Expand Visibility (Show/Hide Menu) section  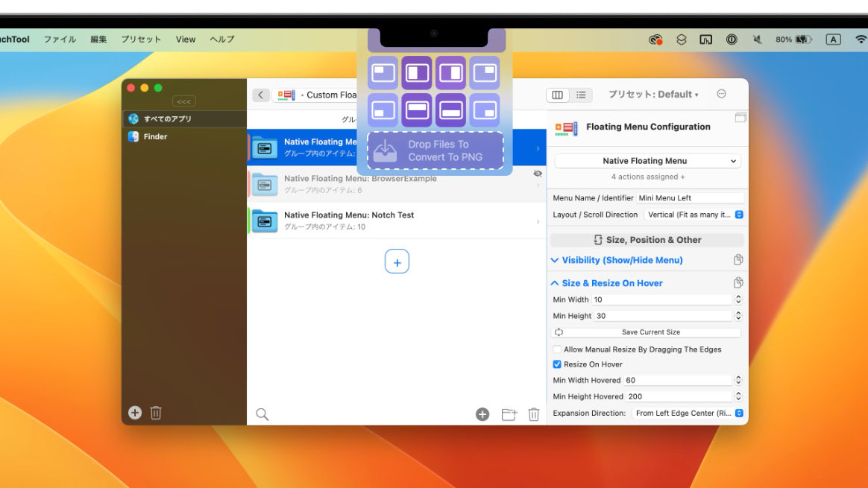coord(617,260)
